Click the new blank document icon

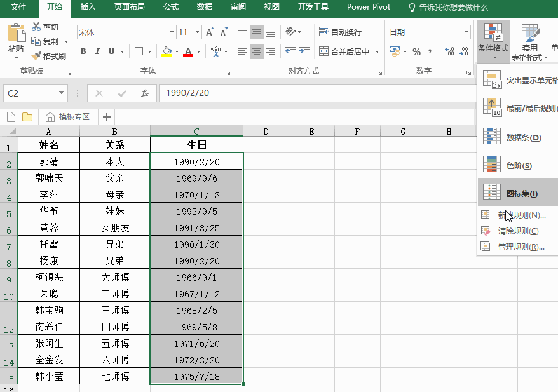coord(11,117)
